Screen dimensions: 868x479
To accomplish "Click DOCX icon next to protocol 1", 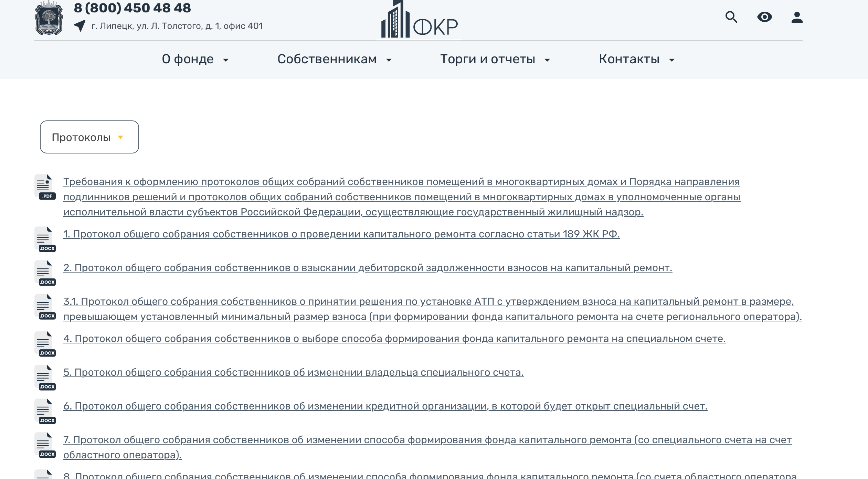I will click(x=45, y=239).
